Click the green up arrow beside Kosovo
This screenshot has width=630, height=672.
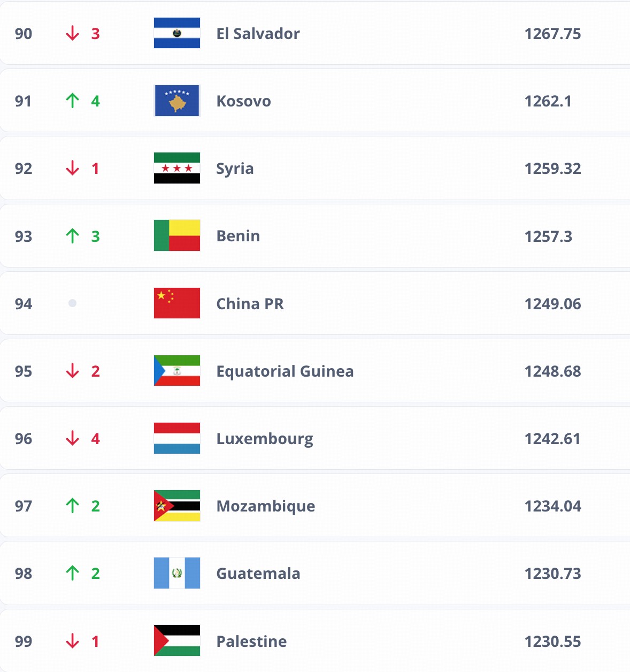click(x=73, y=101)
